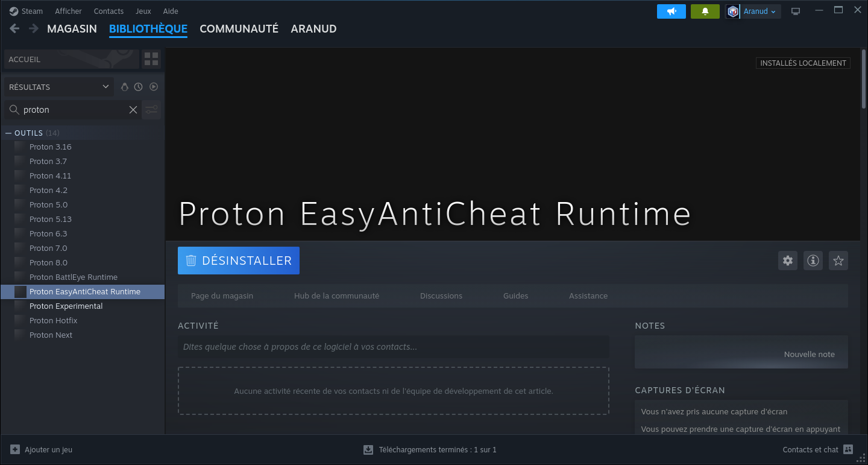Open Contacts et chat
The height and width of the screenshot is (465, 868).
(810, 449)
